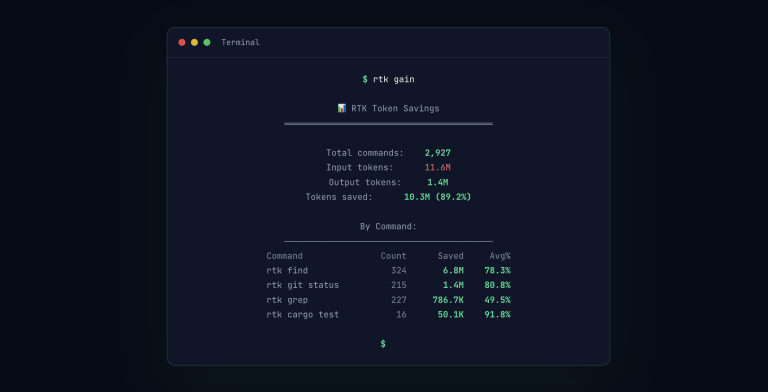Click the red value '11.6M'

437,168
